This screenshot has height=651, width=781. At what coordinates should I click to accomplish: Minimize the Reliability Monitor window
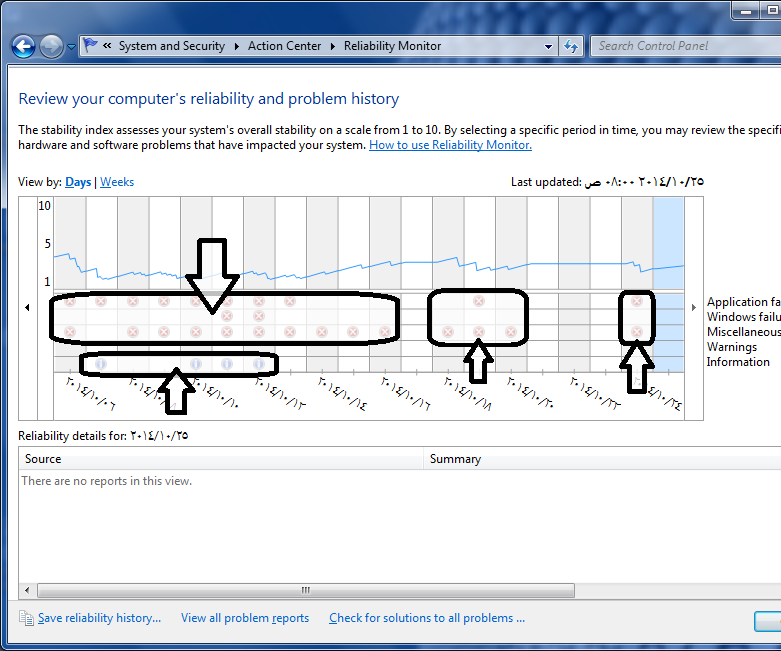pos(746,11)
